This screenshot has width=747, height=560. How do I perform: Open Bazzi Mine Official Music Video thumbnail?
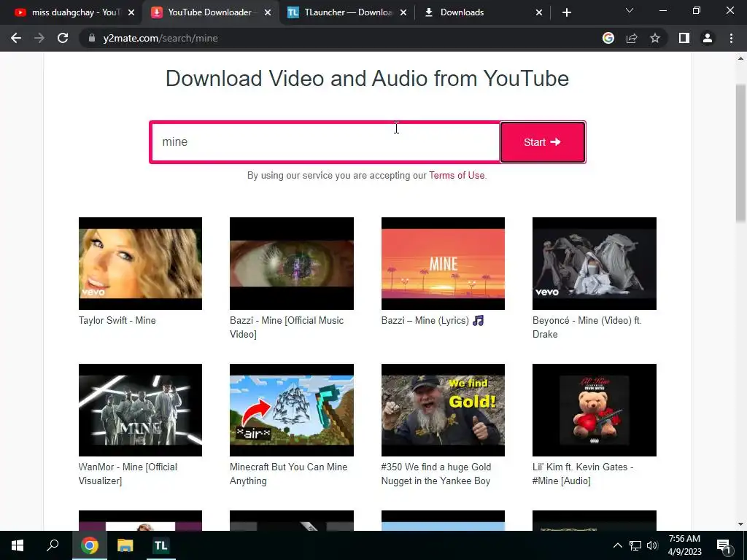point(292,263)
